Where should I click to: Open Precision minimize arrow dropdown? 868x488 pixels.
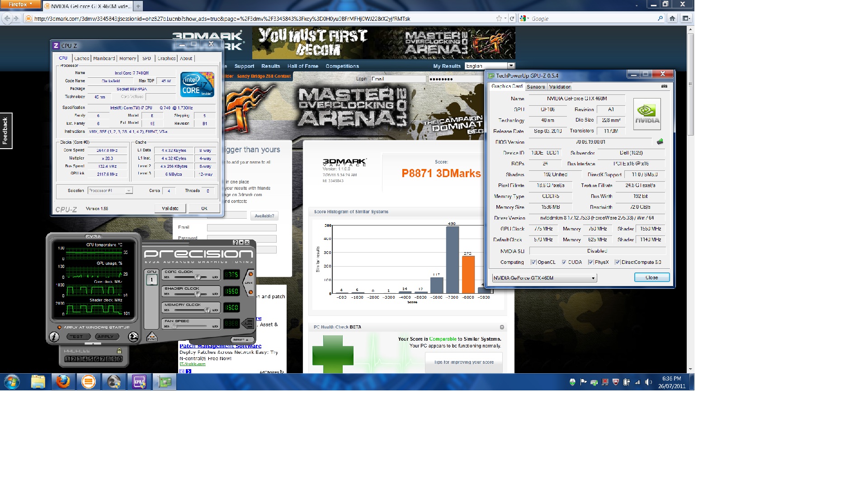coord(241,243)
